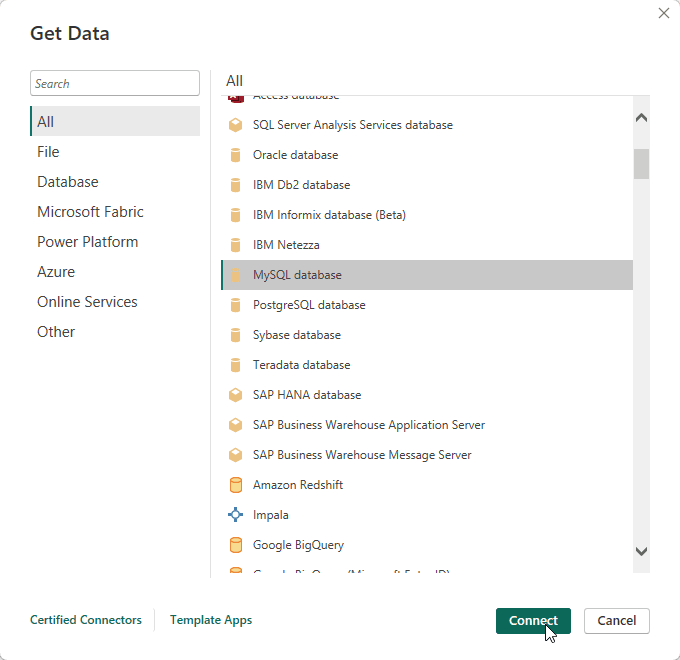
Task: Open the Certified Connectors link
Action: pyautogui.click(x=86, y=620)
